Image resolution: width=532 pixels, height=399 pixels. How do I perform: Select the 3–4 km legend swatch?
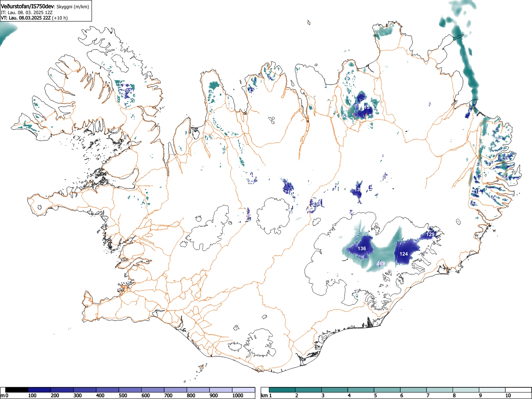click(335, 390)
